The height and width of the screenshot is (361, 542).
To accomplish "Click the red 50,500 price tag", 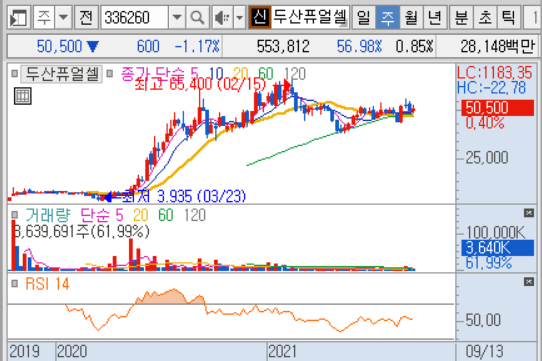I will click(497, 108).
